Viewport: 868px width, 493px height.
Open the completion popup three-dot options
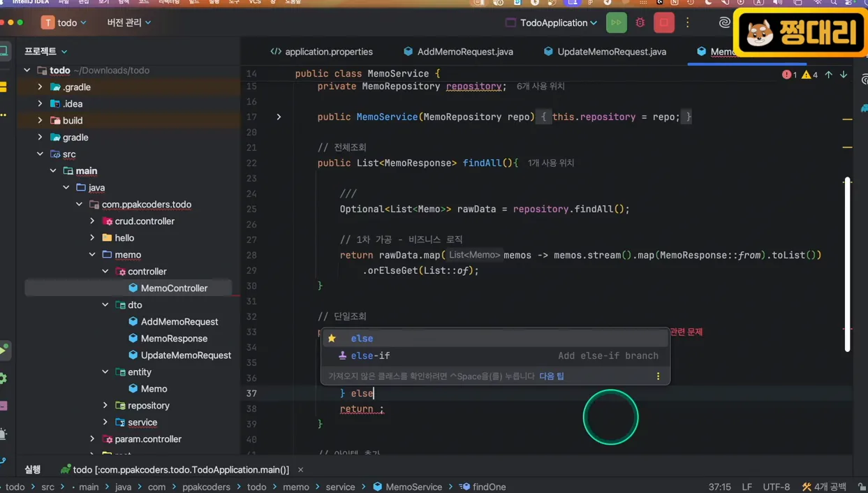pyautogui.click(x=658, y=376)
